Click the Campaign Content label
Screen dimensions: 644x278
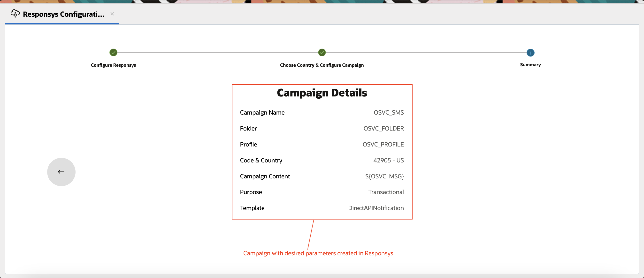point(265,176)
